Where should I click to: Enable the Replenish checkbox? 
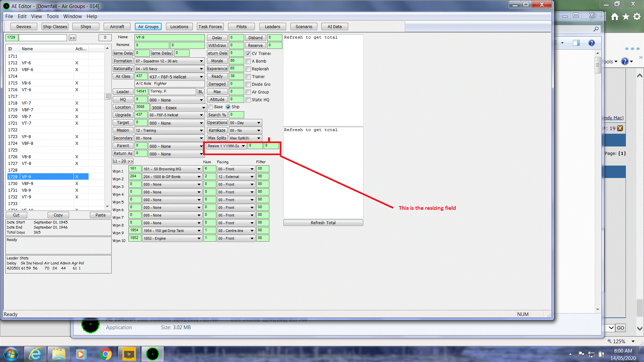pos(248,69)
